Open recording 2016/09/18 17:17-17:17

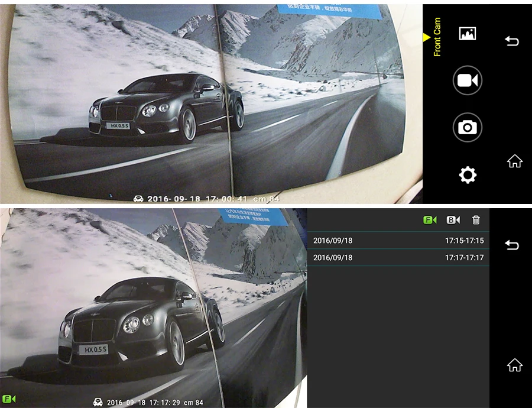click(398, 257)
